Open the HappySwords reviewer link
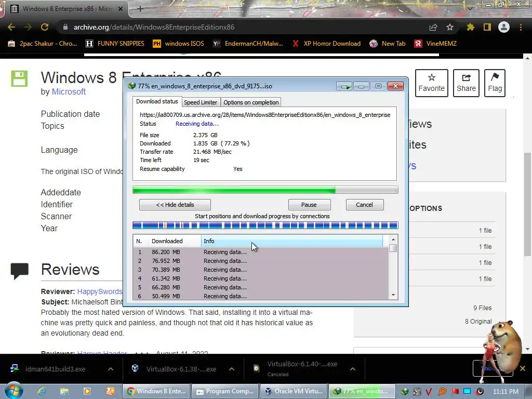Screen dimensions: 532x399 point(99,291)
